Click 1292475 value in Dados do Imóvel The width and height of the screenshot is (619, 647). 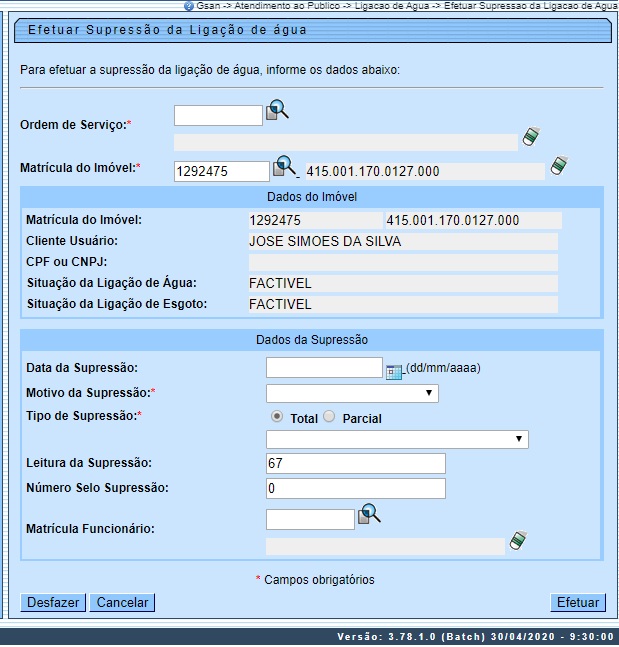coord(275,220)
